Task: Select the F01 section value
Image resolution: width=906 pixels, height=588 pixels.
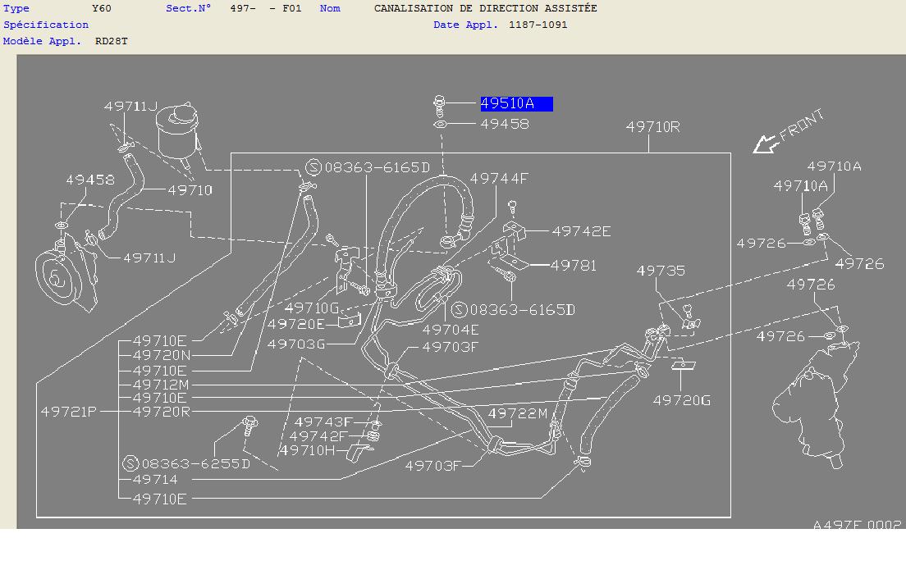Action: click(292, 9)
